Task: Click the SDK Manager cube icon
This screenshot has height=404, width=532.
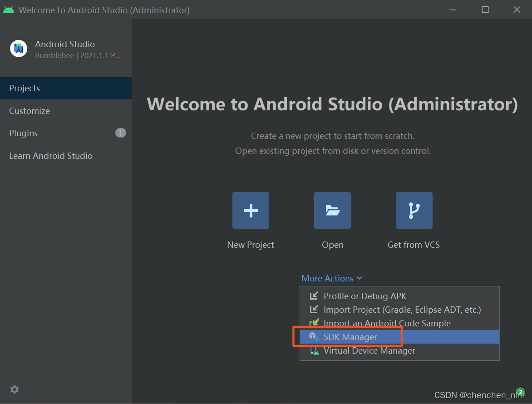Action: 314,336
